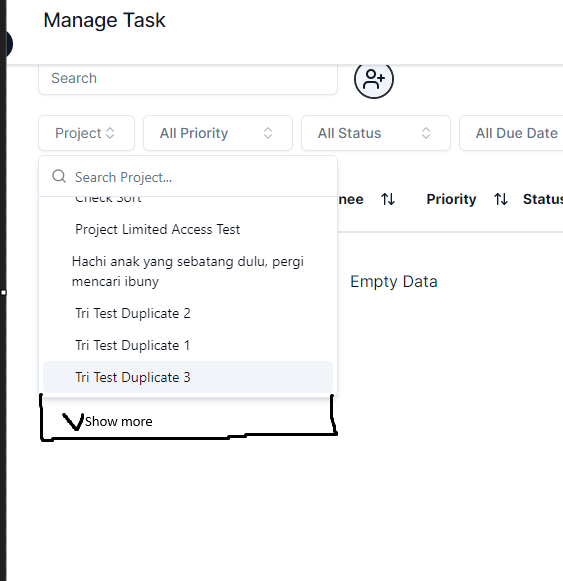Viewport: 563px width, 581px height.
Task: Click the chevron icon on All Priority
Action: (x=268, y=133)
